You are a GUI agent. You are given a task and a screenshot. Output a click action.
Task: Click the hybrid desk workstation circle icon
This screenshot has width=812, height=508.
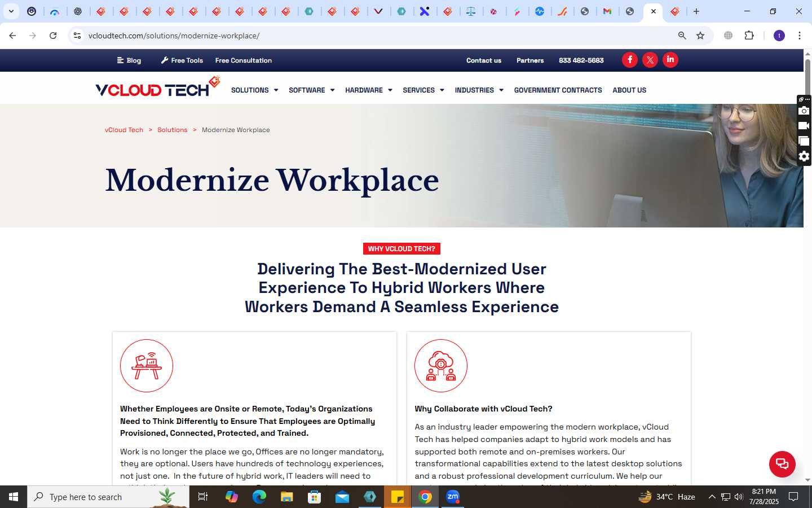pos(147,366)
